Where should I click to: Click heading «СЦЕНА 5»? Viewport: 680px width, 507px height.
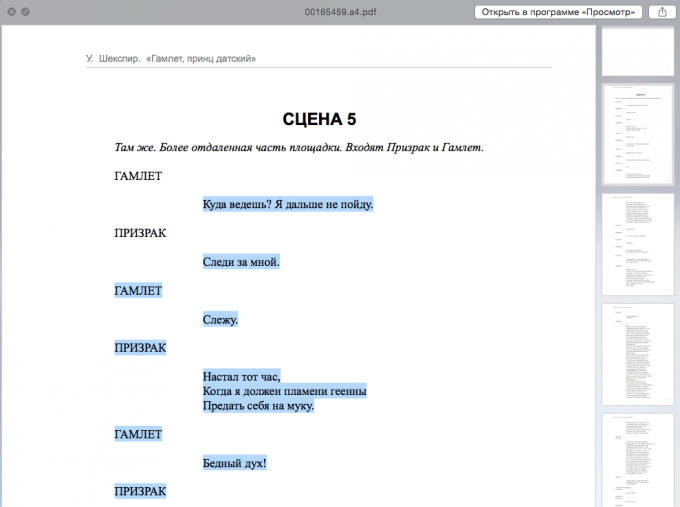tap(319, 119)
